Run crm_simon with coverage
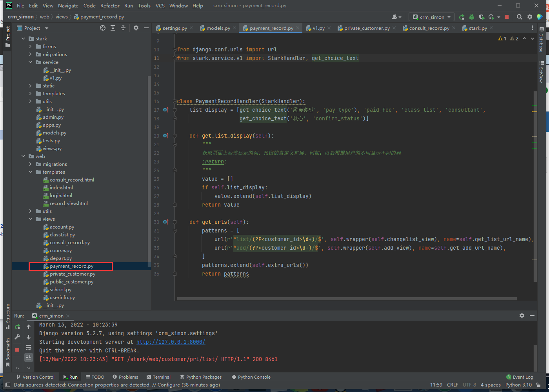The height and width of the screenshot is (392, 549). (482, 17)
